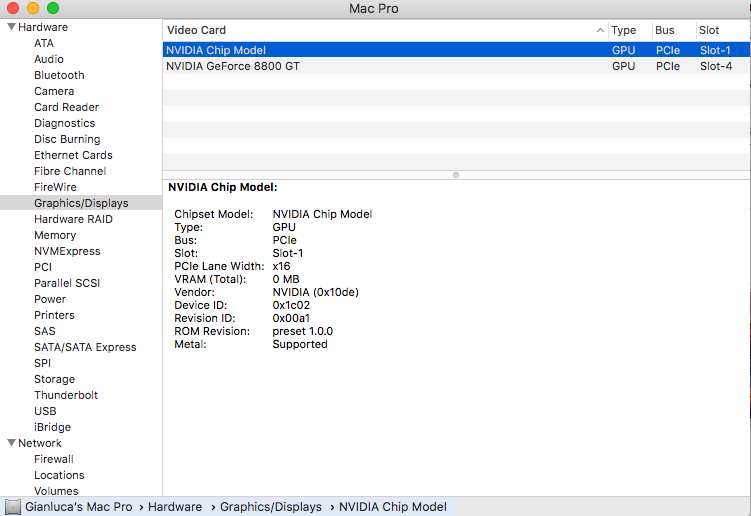Click the Metal value Supported
Screen dimensions: 751x516
[300, 344]
